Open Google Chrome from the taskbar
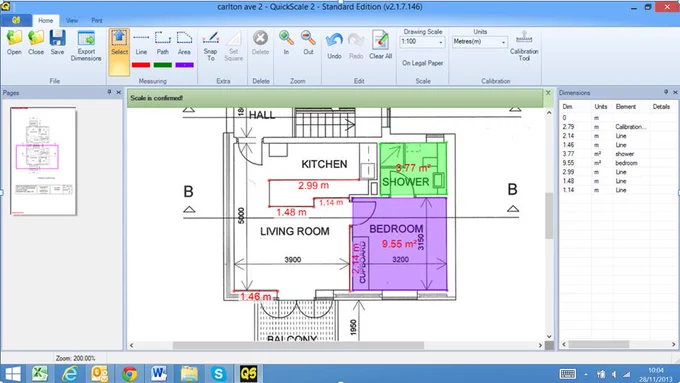This screenshot has height=383, width=680. point(129,373)
